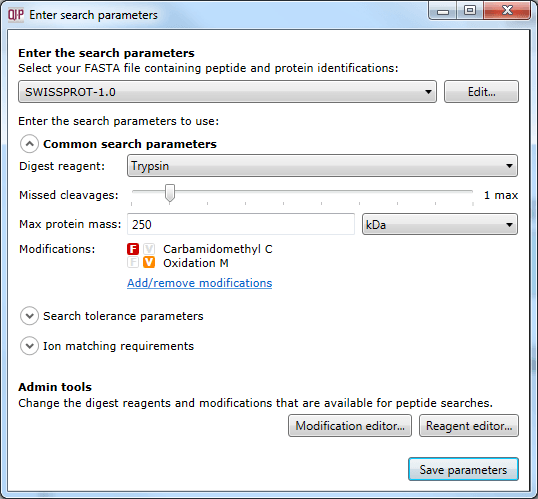This screenshot has height=499, width=538.
Task: Toggle fixed F badge for Oxidation M
Action: (x=133, y=263)
